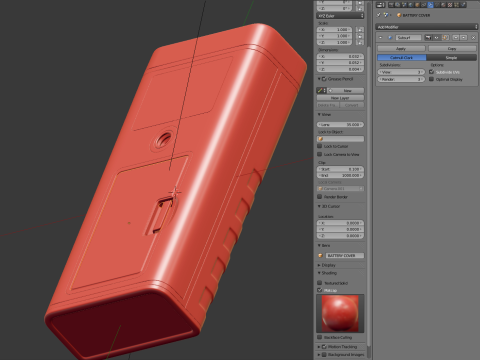This screenshot has width=480, height=360.
Task: Open the World properties tab
Action: tap(411, 5)
